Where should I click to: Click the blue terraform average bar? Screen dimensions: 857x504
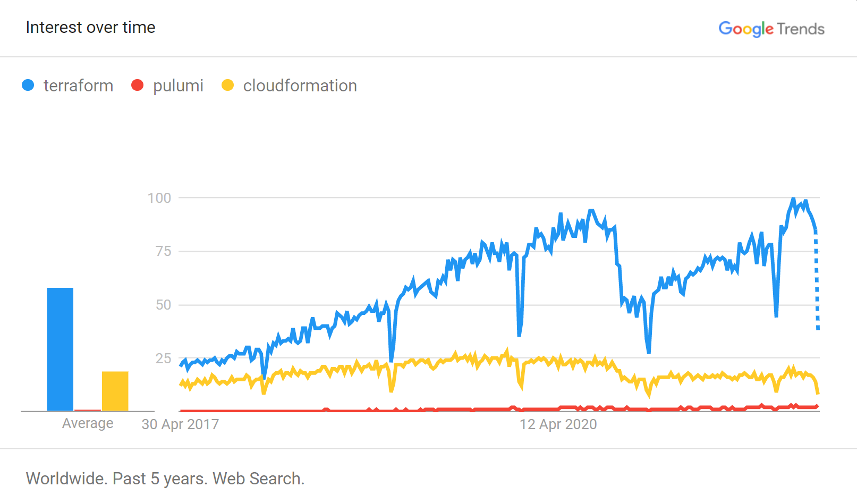pyautogui.click(x=60, y=349)
